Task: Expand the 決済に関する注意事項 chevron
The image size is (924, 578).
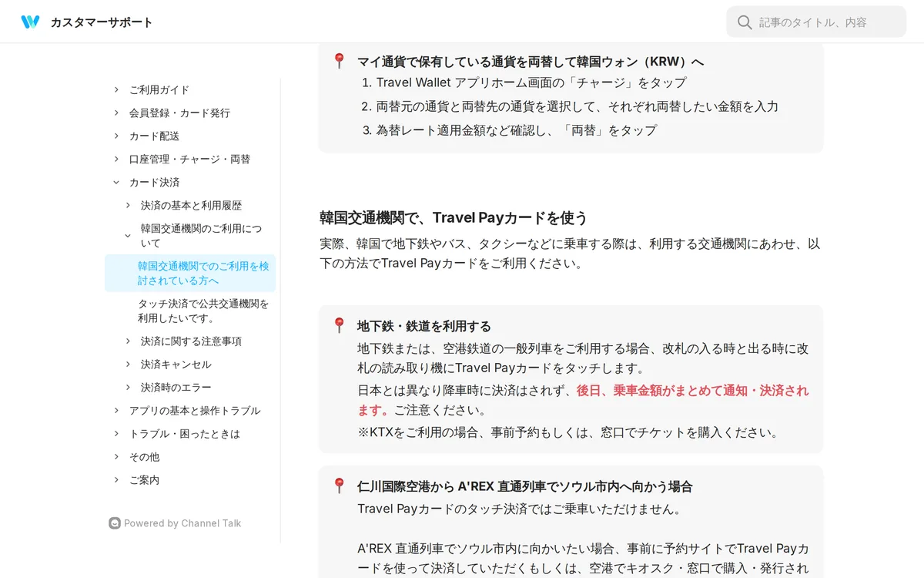Action: (x=128, y=341)
